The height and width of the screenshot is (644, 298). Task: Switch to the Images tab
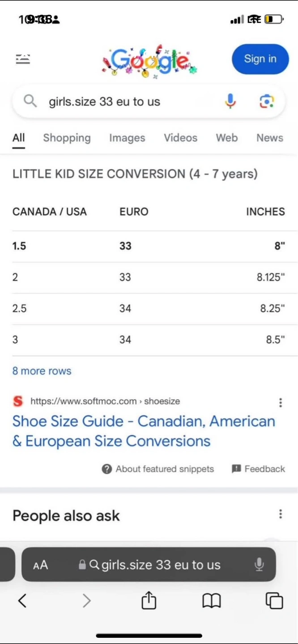tap(127, 138)
